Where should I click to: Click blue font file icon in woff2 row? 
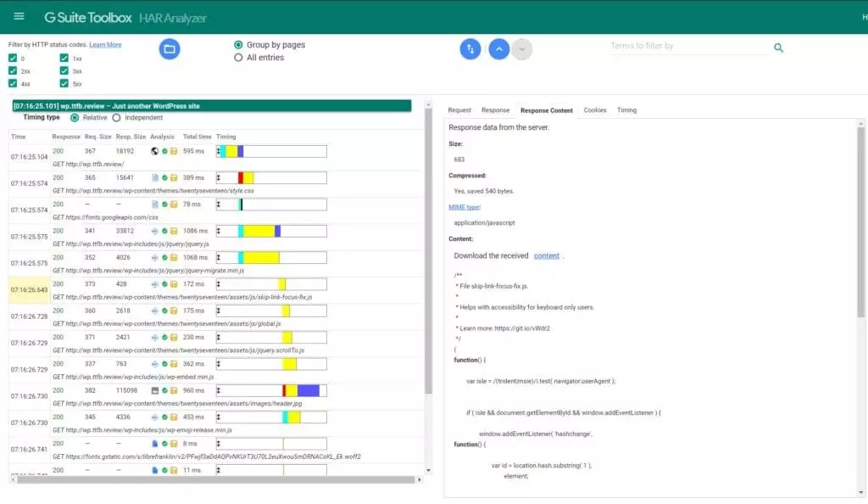(x=155, y=444)
